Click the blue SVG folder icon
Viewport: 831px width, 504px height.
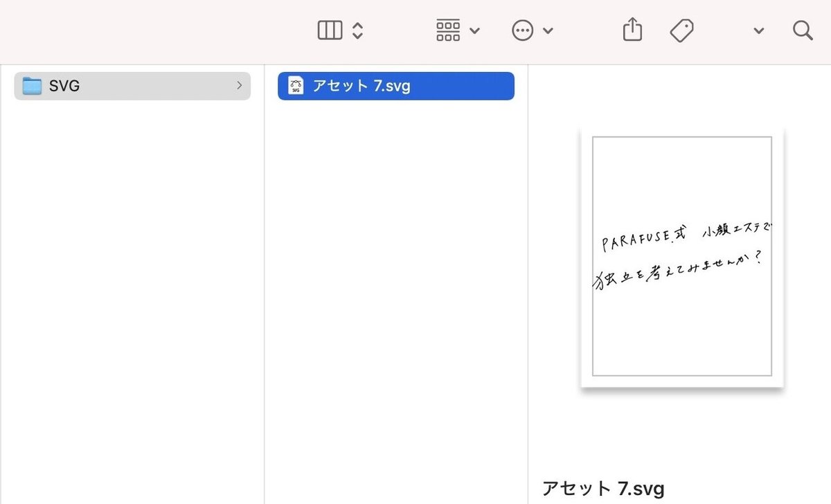coord(32,86)
